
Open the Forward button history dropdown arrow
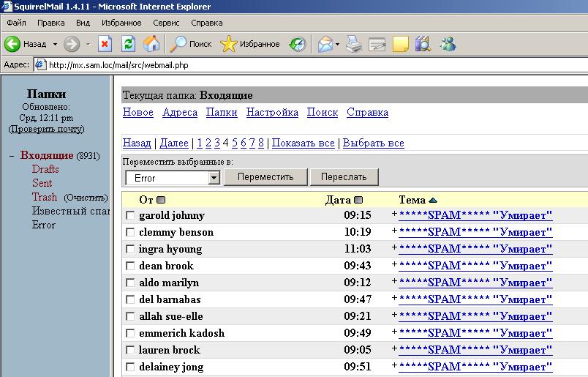pos(88,45)
